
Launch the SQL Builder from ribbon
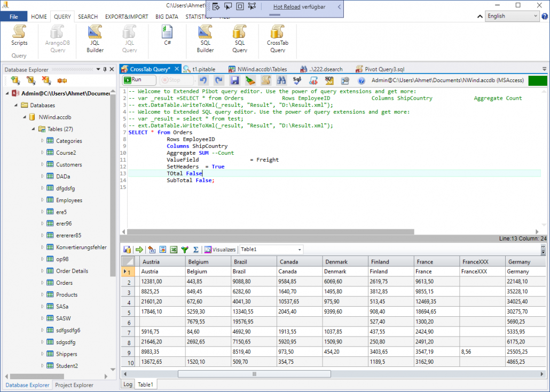(205, 39)
